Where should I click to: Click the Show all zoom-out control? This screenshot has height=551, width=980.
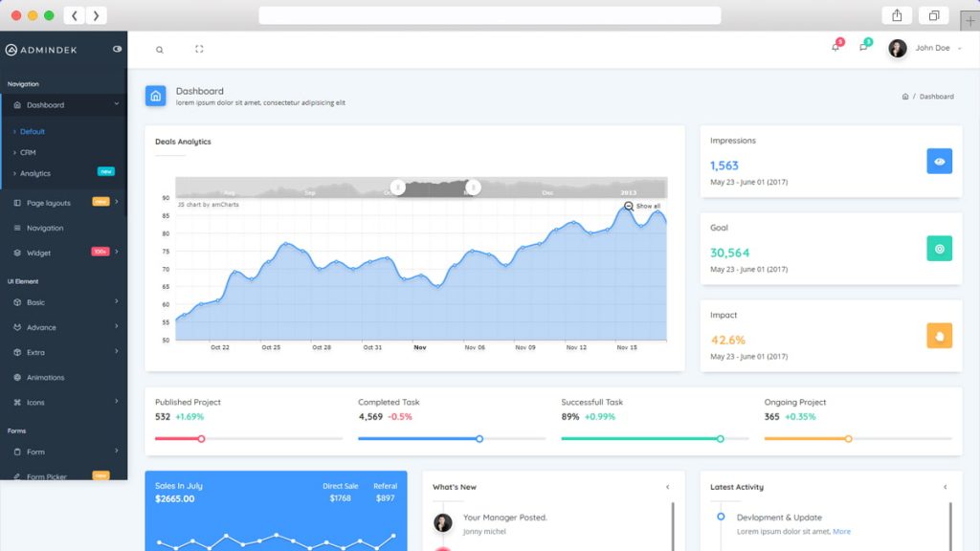(642, 207)
